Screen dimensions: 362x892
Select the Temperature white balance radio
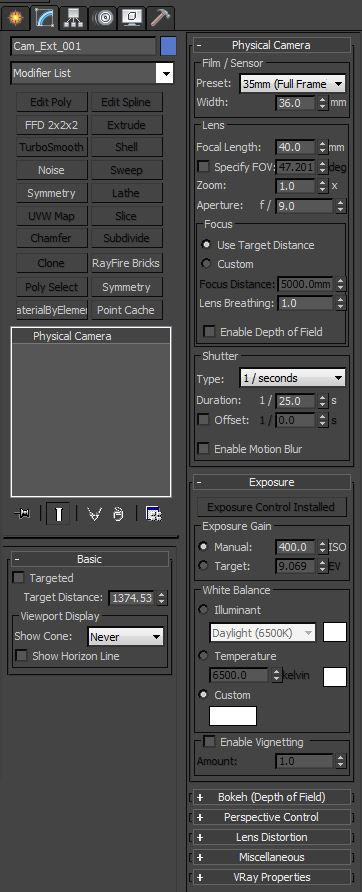coord(203,656)
